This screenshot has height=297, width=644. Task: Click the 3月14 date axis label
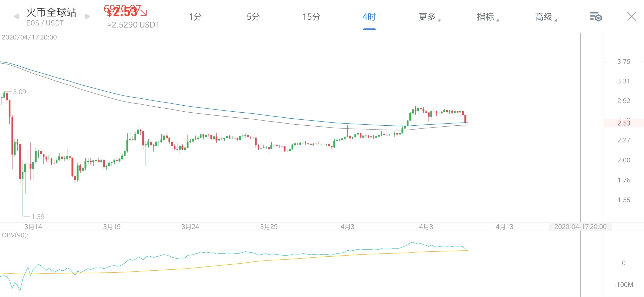[x=33, y=226]
